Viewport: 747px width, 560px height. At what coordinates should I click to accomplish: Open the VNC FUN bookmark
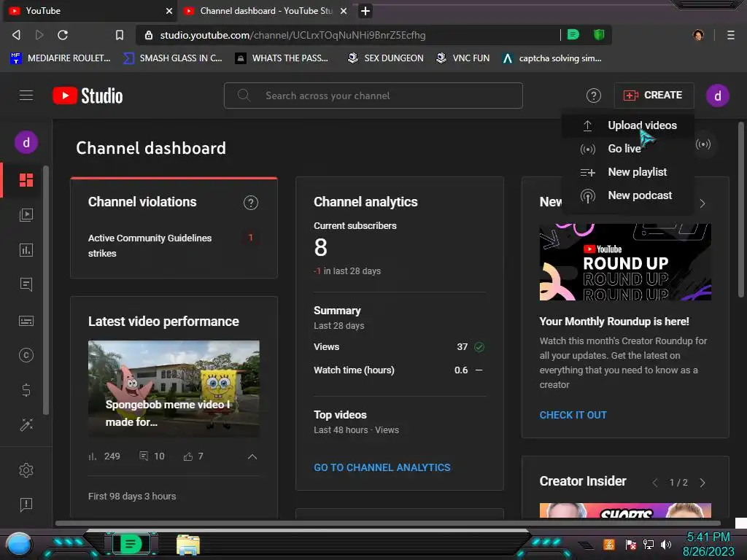click(x=463, y=58)
